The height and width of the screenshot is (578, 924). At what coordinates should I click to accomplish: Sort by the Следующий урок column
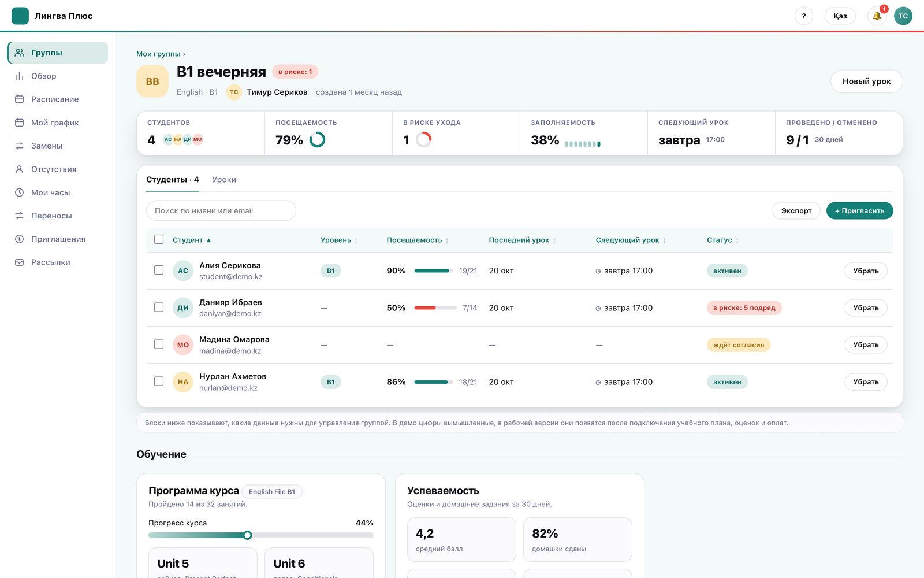(x=631, y=240)
